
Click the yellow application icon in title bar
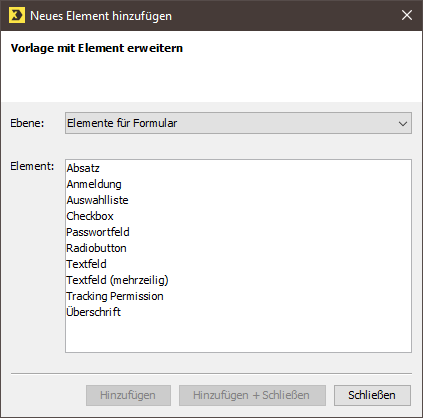17,15
